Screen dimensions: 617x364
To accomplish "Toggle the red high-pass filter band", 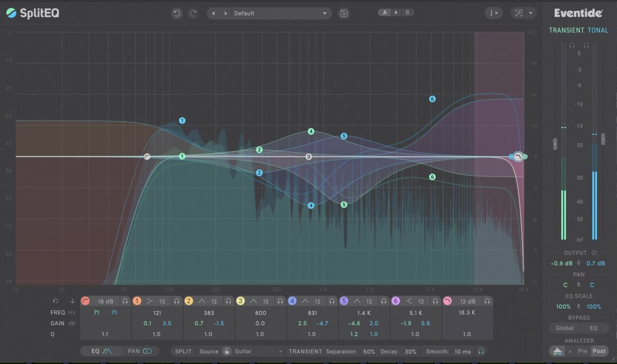I will click(x=85, y=301).
